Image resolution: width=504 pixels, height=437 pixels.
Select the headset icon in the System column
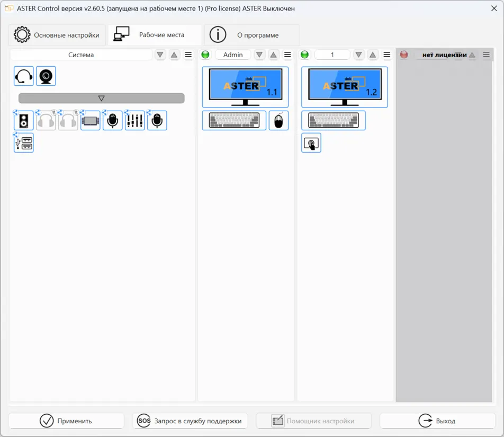[x=22, y=75]
